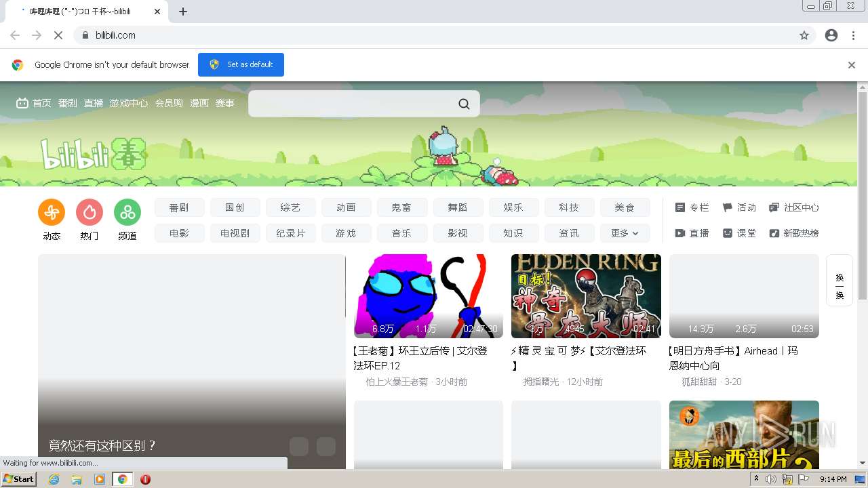The width and height of the screenshot is (868, 488).
Task: Open the 热门 flame icon
Action: [90, 213]
